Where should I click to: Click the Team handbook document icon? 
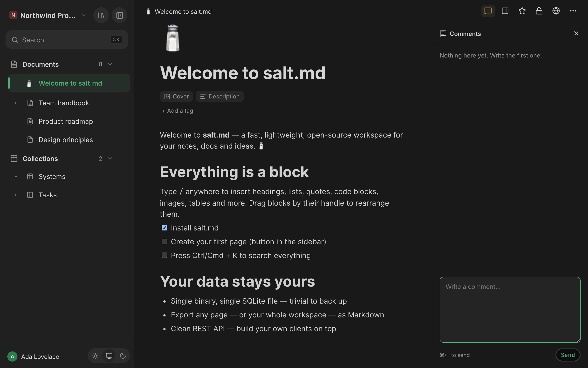click(30, 103)
